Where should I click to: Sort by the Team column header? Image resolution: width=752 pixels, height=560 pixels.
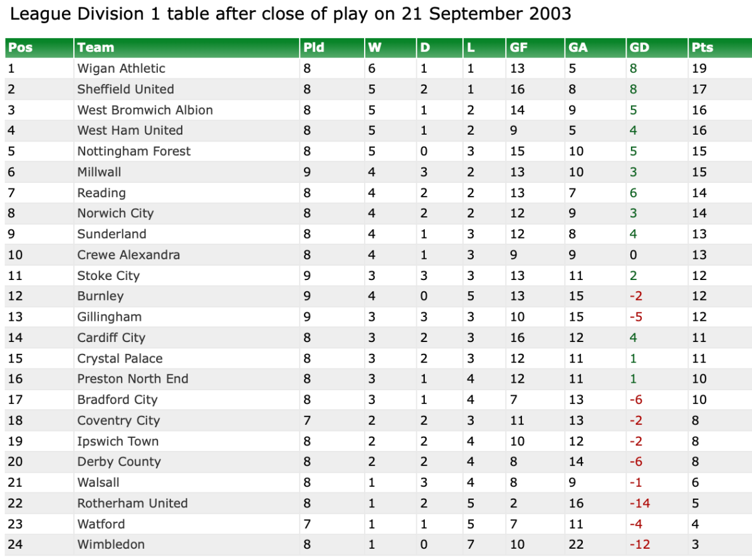click(96, 48)
